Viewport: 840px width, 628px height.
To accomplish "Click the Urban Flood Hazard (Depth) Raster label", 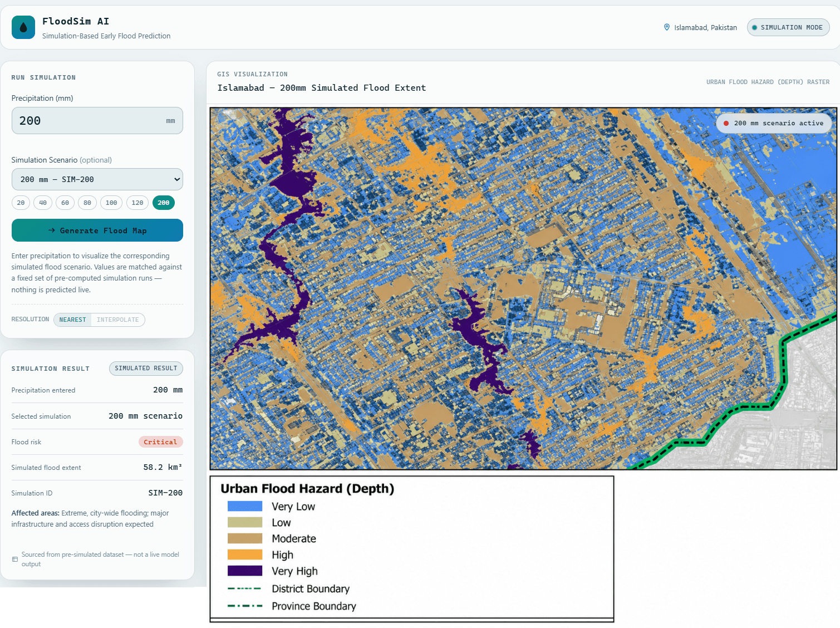I will click(x=768, y=82).
